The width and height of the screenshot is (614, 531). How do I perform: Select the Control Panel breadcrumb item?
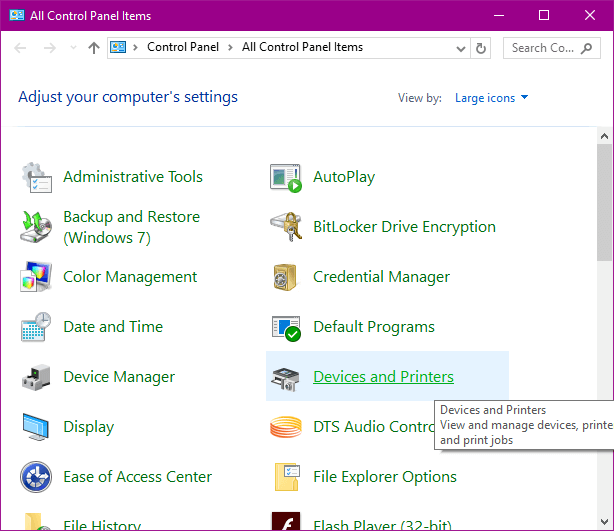[x=183, y=47]
